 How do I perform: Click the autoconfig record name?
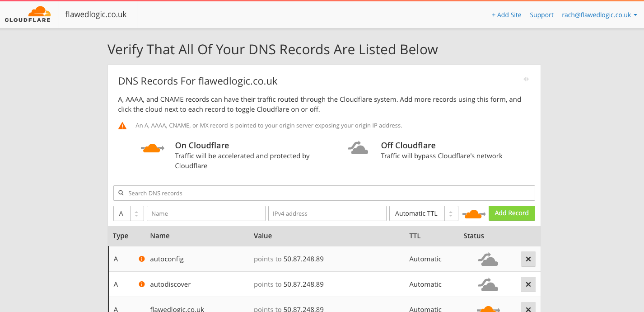(167, 259)
